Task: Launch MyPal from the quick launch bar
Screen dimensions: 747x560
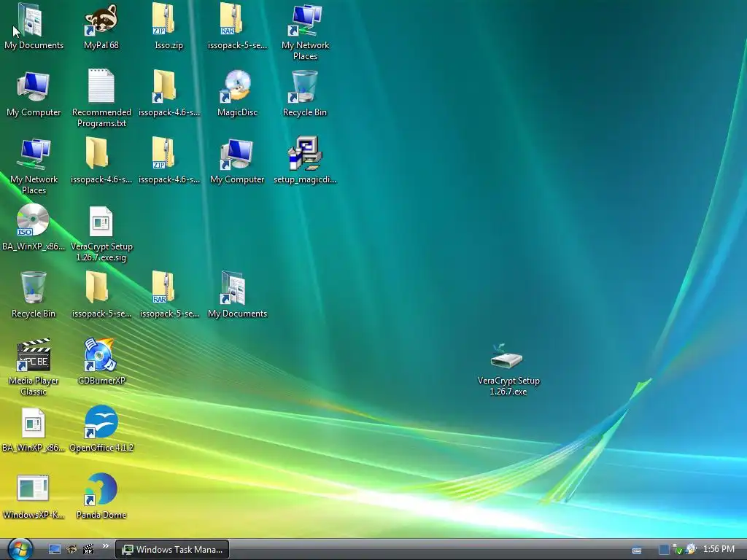Action: [x=71, y=550]
